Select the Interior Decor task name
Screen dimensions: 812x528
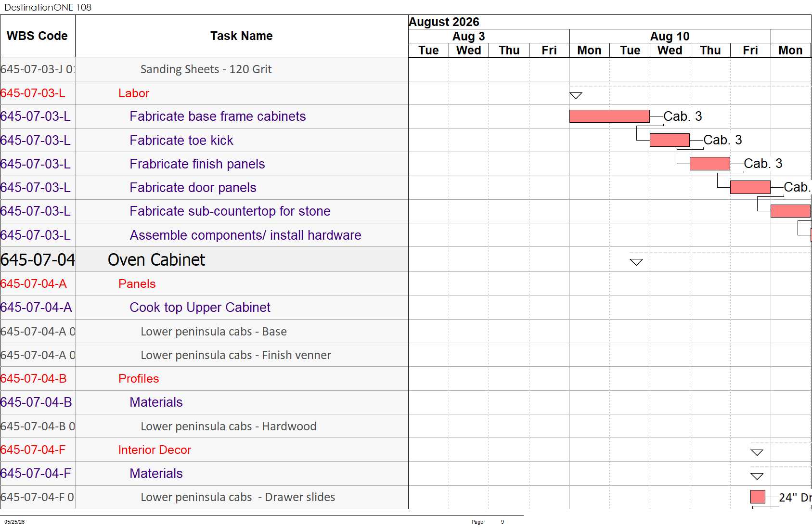pyautogui.click(x=155, y=450)
